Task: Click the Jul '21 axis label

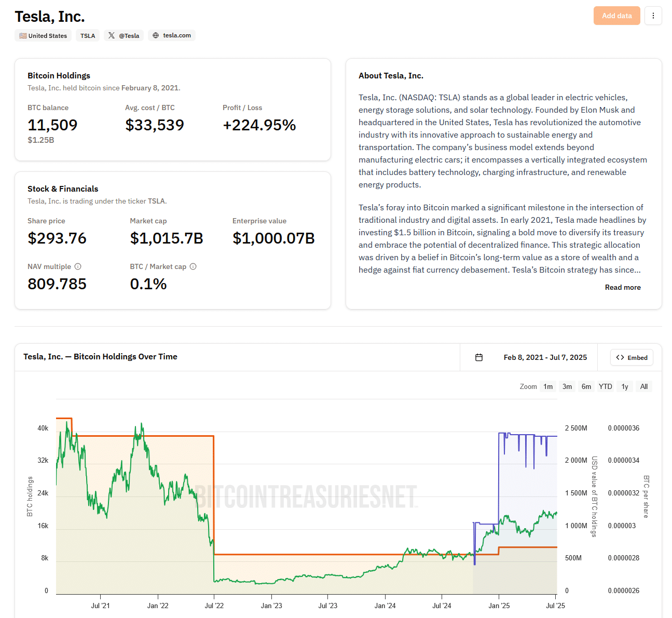Action: (x=100, y=606)
